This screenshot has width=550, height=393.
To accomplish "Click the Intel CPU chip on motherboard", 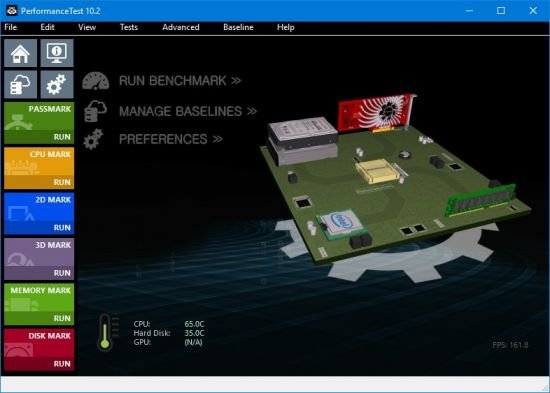I will coord(340,224).
